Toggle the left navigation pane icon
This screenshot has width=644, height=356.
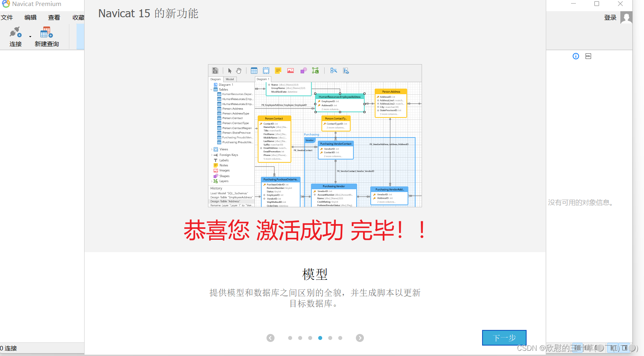[x=613, y=348]
